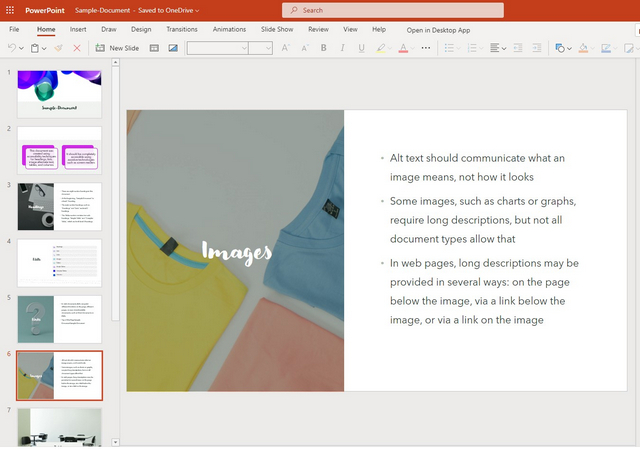The height and width of the screenshot is (450, 640).
Task: Click the Paste clipboard icon
Action: [35, 48]
